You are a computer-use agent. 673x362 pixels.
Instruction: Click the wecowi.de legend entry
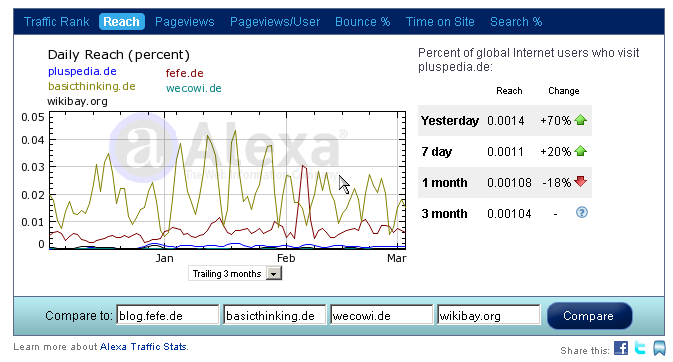pyautogui.click(x=194, y=88)
